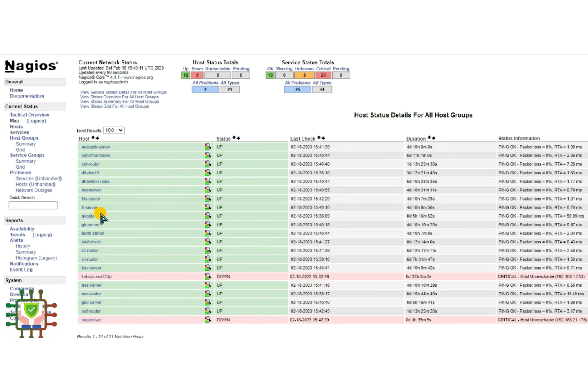The image size is (588, 392).
Task: Open the Limit Results dropdown
Action: pyautogui.click(x=114, y=130)
